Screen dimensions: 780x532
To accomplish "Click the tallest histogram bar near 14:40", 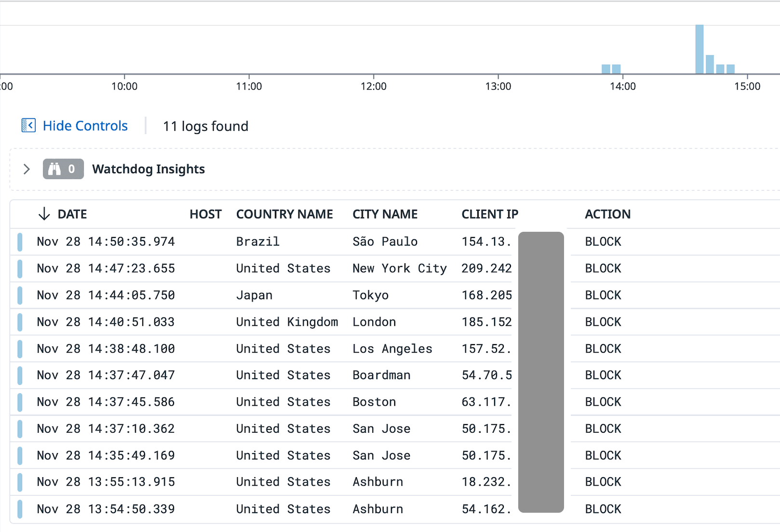I will coord(699,49).
